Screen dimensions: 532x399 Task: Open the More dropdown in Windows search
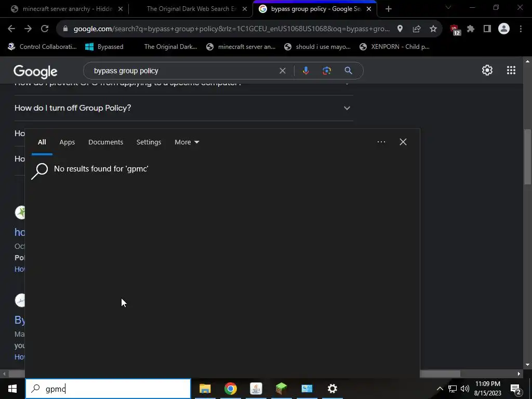pos(187,142)
